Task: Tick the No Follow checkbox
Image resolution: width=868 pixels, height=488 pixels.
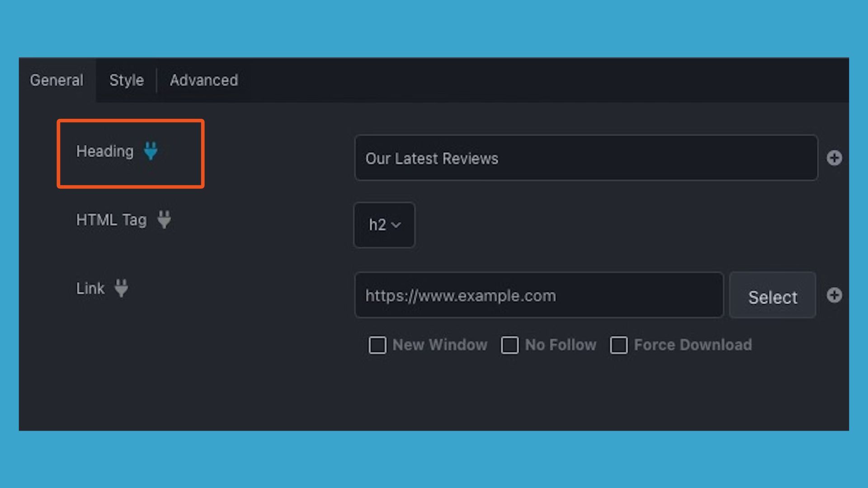Action: pos(509,345)
